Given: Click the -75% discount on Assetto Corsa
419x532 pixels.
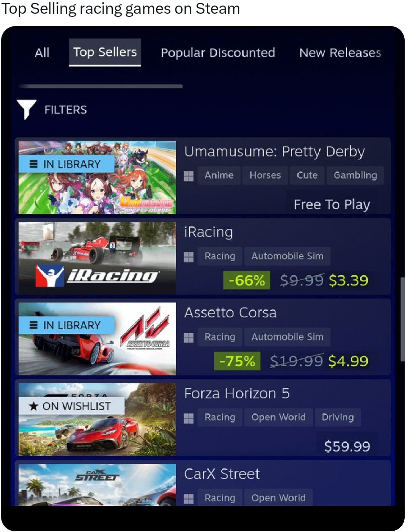Looking at the screenshot, I should coord(237,361).
